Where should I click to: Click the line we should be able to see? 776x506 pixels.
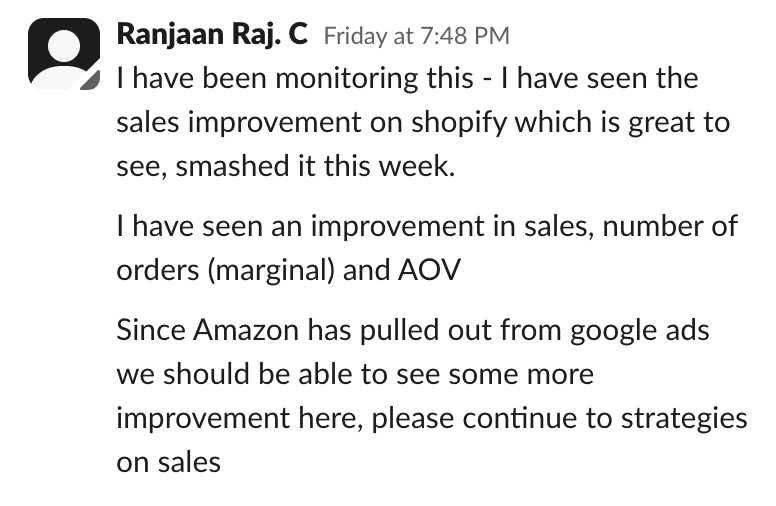pos(355,374)
